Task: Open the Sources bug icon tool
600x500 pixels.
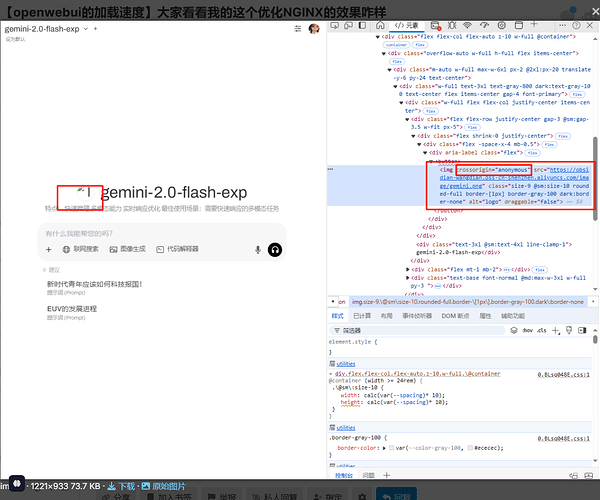Action: (452, 26)
